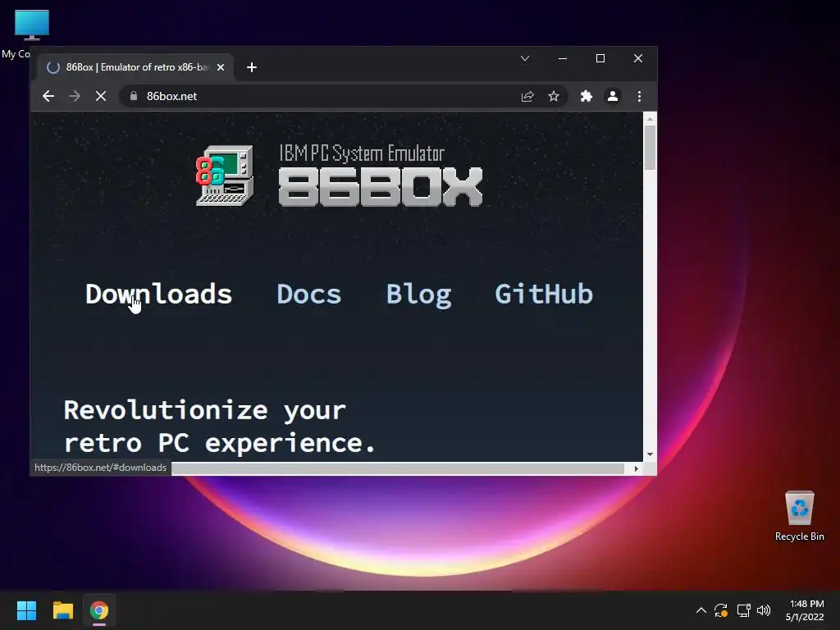Open File Explorer from the taskbar
The width and height of the screenshot is (840, 630).
(62, 610)
